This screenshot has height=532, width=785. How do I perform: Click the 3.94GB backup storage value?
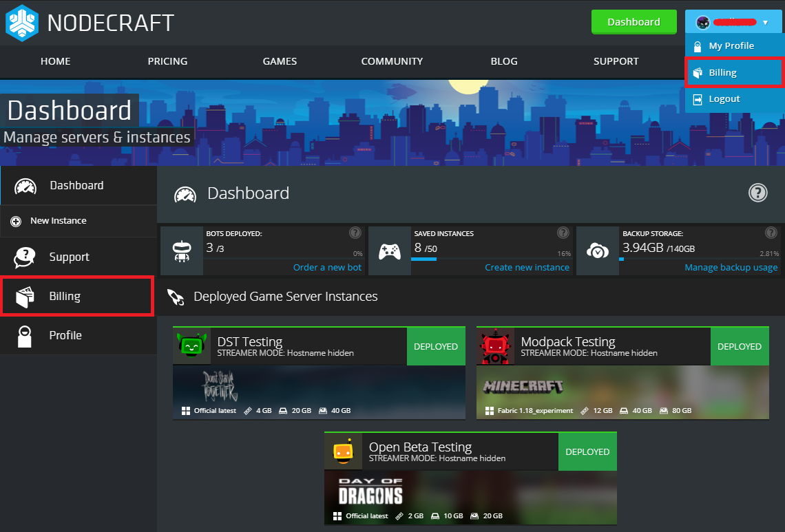pos(642,248)
